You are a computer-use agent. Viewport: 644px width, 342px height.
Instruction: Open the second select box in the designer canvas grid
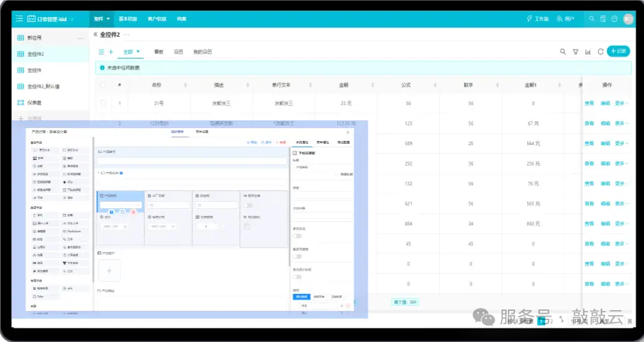click(x=162, y=226)
